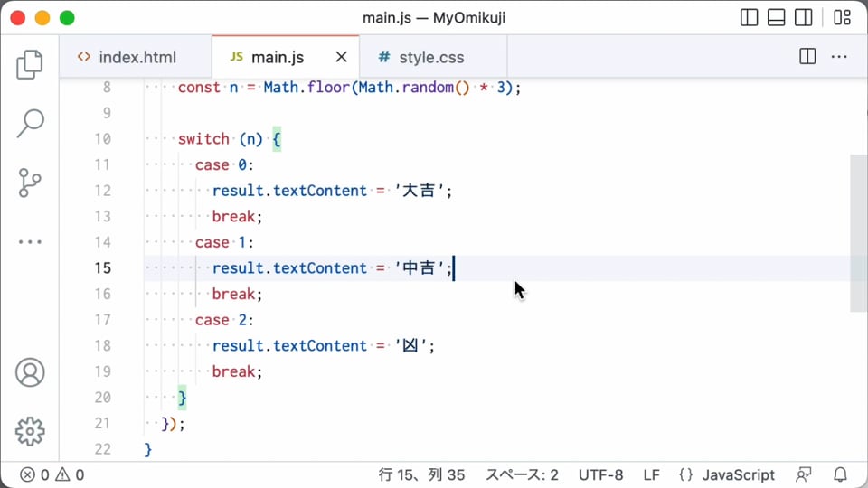Switch to the style.css tab
The width and height of the screenshot is (868, 488).
click(x=421, y=57)
